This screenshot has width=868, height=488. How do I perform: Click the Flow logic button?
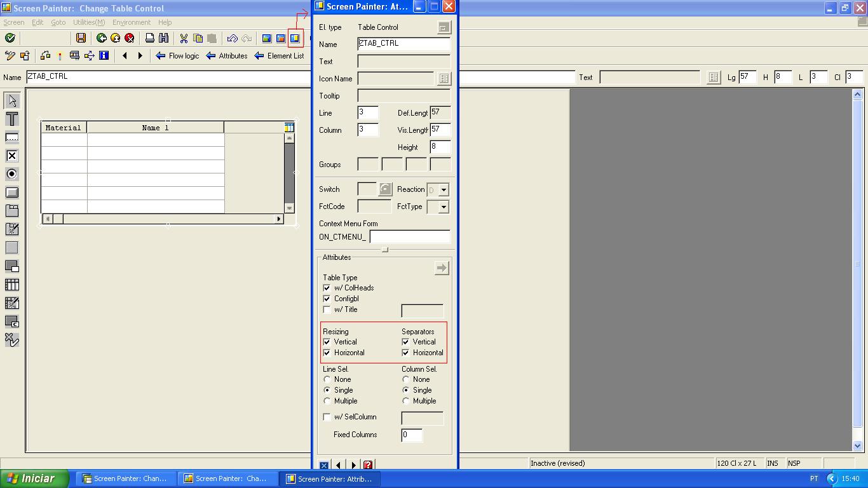(x=180, y=56)
